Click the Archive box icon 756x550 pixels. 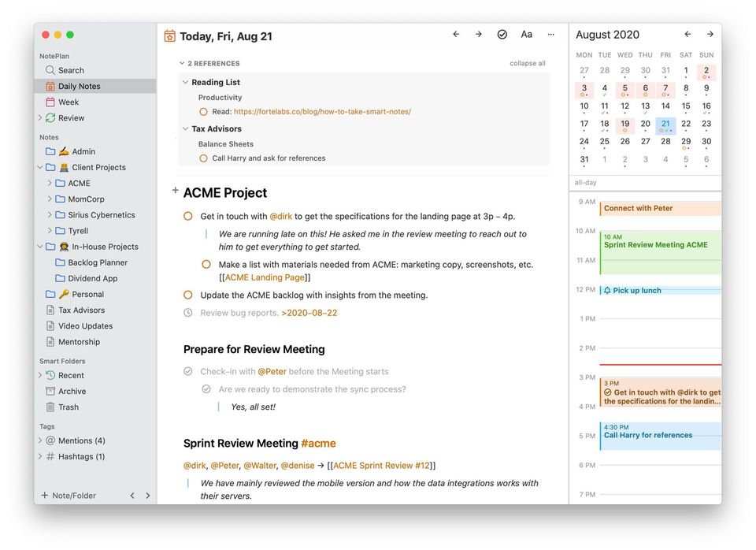pos(50,392)
